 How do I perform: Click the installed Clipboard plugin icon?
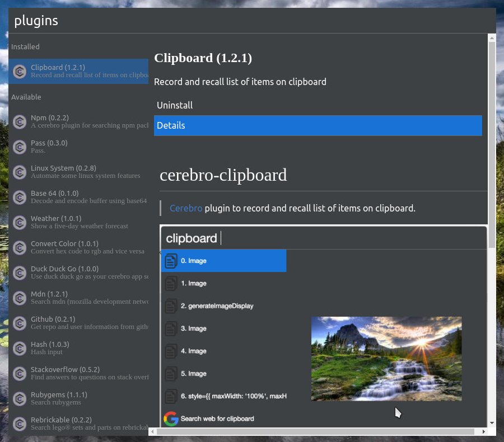(20, 71)
